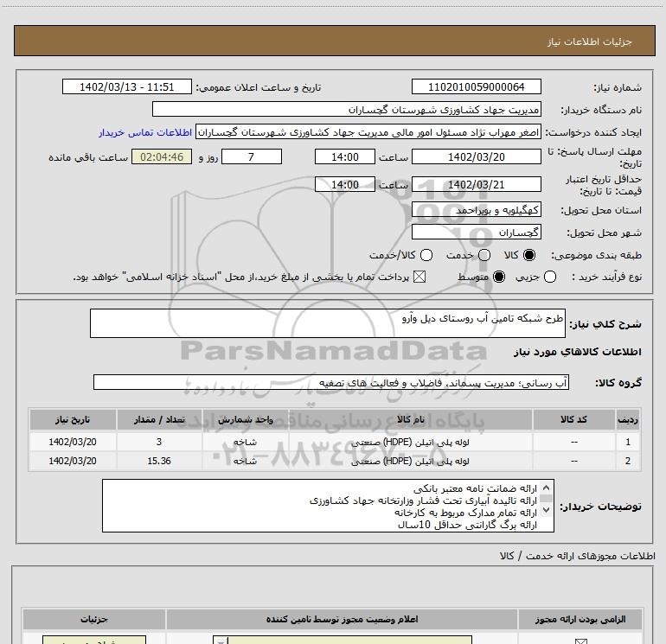Click the تاریخ نیاز column header
666x644 pixels.
click(73, 419)
